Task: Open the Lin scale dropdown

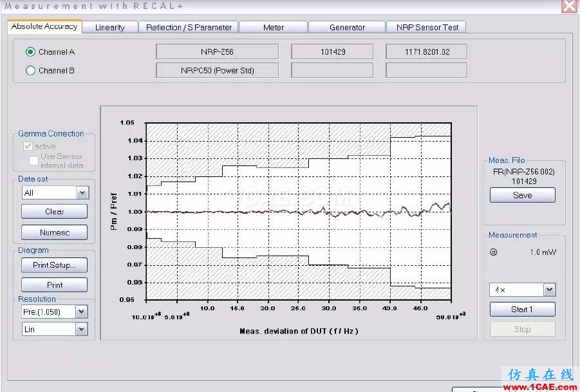Action: [x=81, y=329]
